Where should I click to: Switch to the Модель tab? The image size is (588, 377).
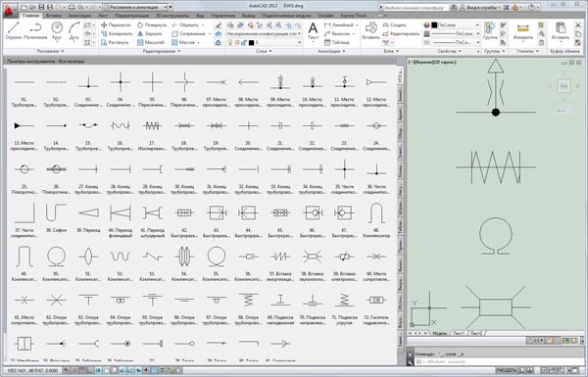440,333
